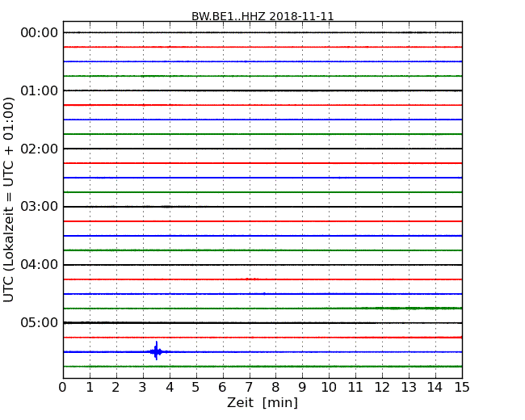This screenshot has height=420, width=525.
Task: Click x-axis tick label 3
Action: tap(143, 388)
